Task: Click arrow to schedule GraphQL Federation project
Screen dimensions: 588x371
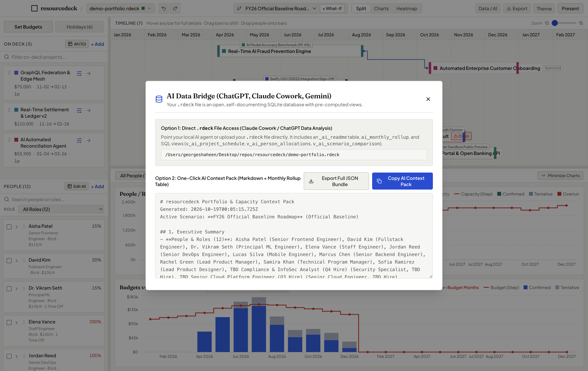Action: (x=89, y=73)
